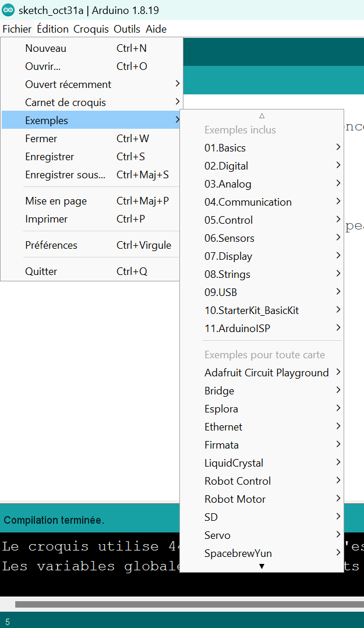Expand 05.Control examples
Viewport: 364px width, 628px height.
(x=262, y=220)
